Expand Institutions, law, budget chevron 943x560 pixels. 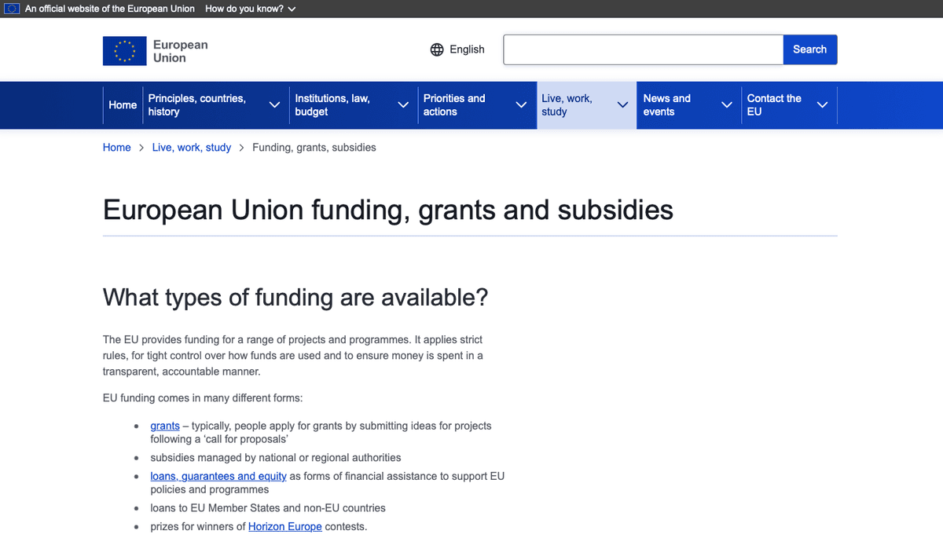[402, 104]
